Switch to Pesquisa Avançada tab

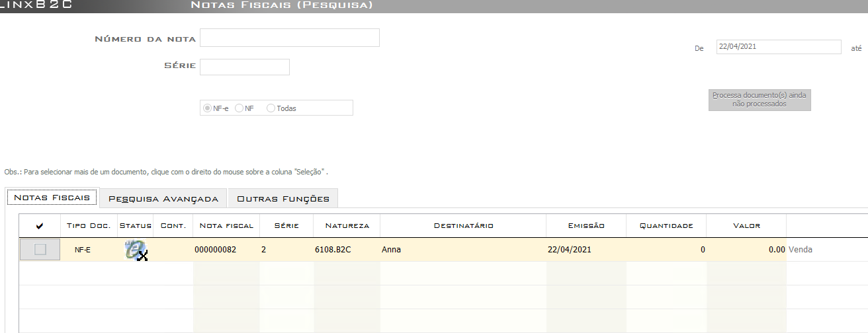click(163, 198)
